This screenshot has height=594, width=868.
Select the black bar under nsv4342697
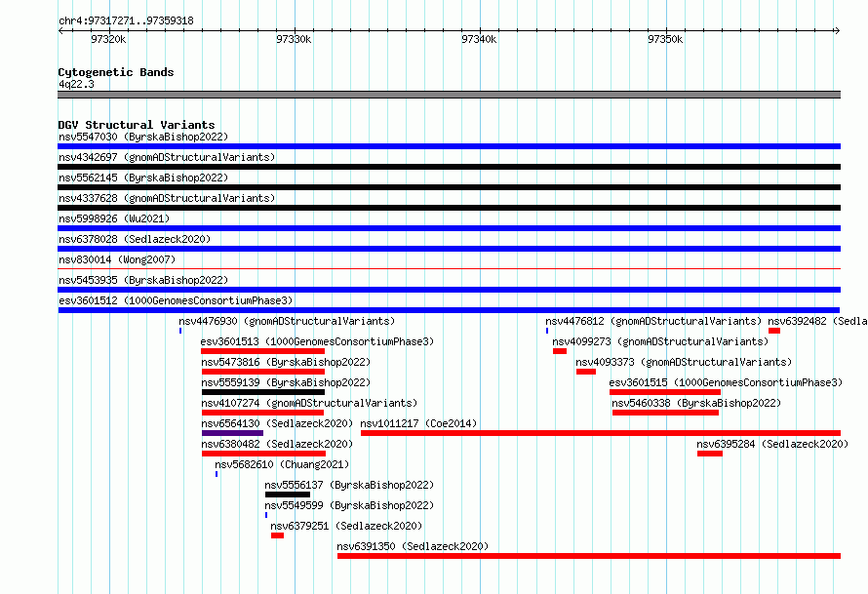pyautogui.click(x=449, y=167)
